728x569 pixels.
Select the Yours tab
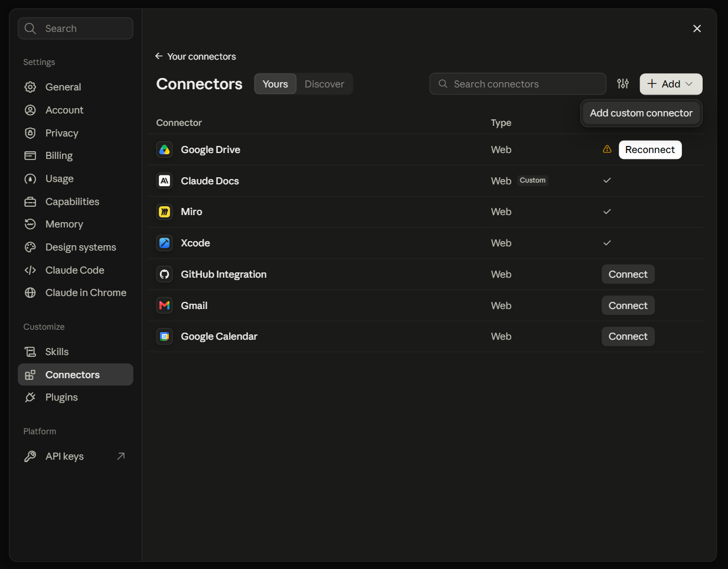point(275,84)
